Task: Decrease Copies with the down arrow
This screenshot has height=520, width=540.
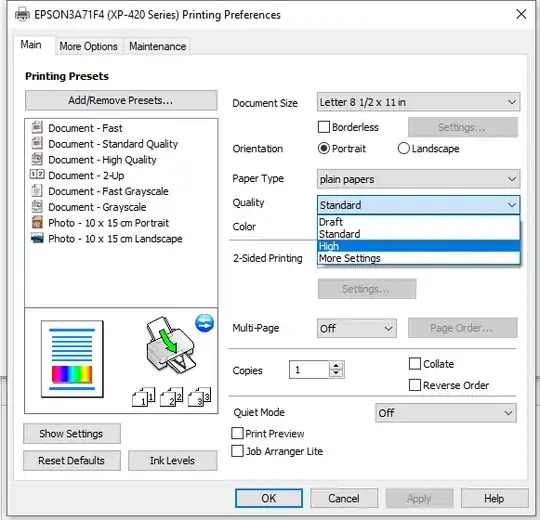Action: 336,374
